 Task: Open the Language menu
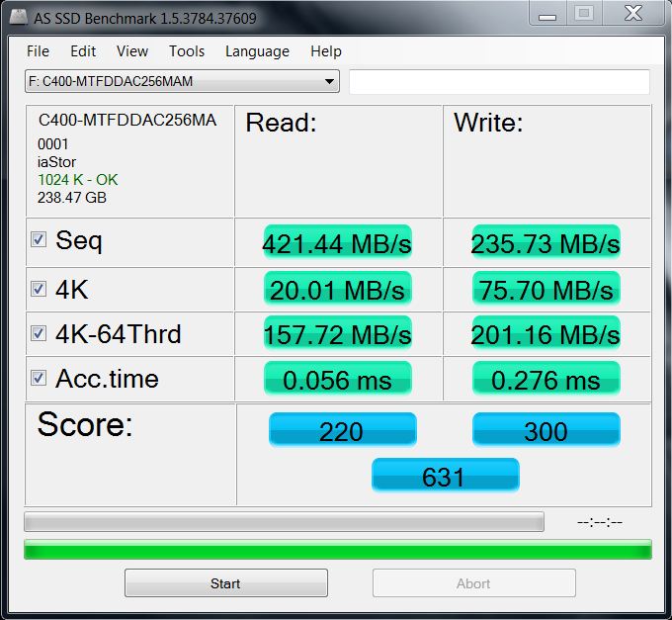pos(257,51)
